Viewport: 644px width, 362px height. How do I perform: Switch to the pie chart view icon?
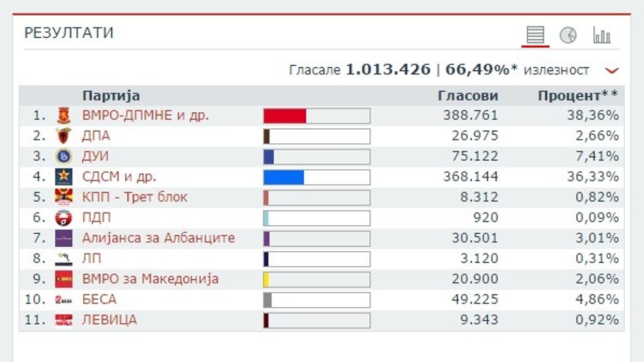click(568, 35)
